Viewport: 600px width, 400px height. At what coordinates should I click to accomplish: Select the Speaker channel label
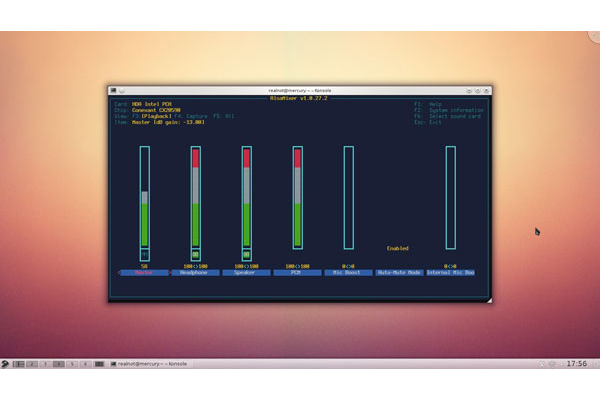tap(246, 273)
